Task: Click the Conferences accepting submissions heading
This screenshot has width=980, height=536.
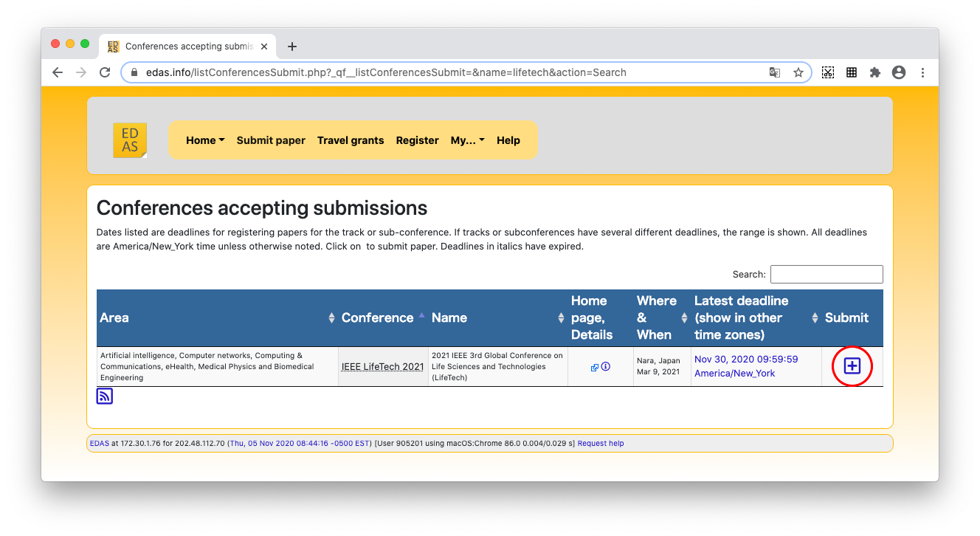Action: (x=262, y=207)
